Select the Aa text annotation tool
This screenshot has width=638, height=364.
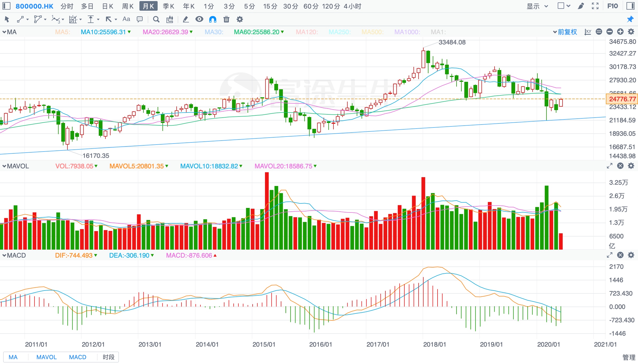tap(126, 19)
